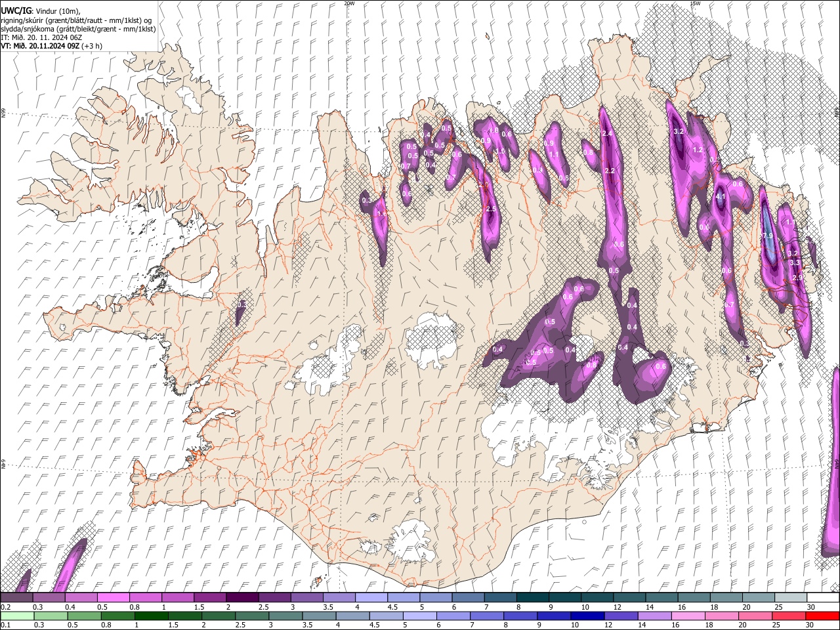Pick top legend lavender swatch between 4 and 4.5
This screenshot has width=840, height=630.
coord(371,598)
